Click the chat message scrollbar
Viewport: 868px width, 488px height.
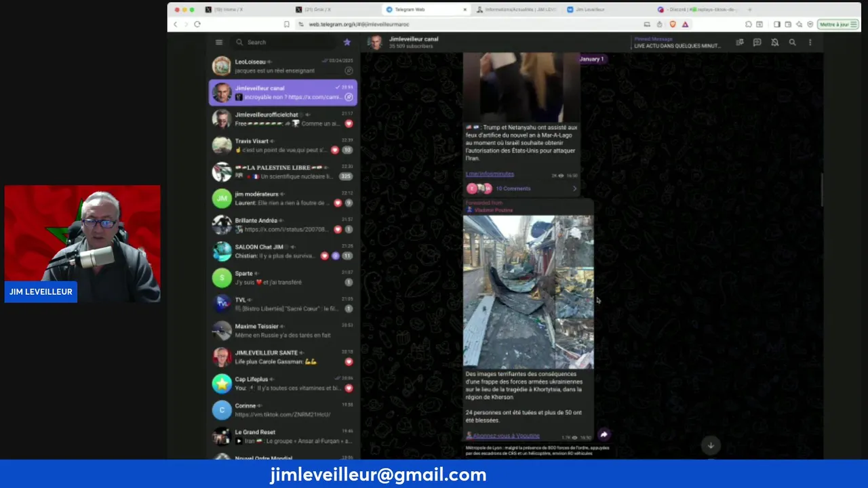822,190
